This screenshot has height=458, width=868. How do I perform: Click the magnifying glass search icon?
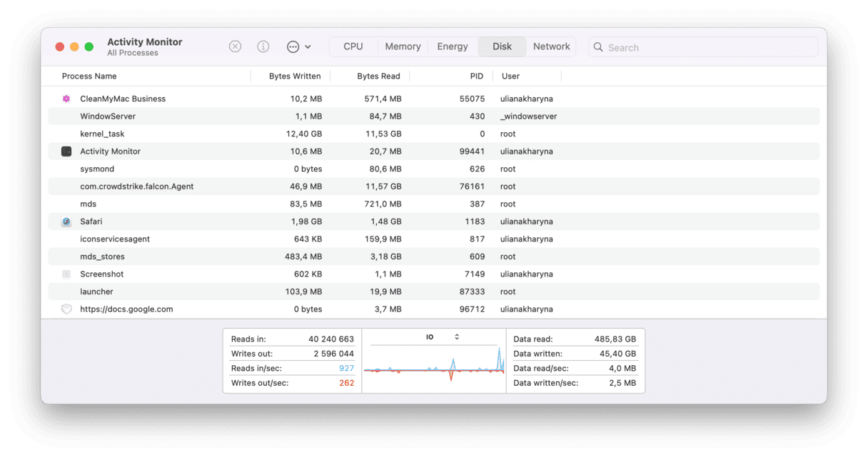coord(598,47)
